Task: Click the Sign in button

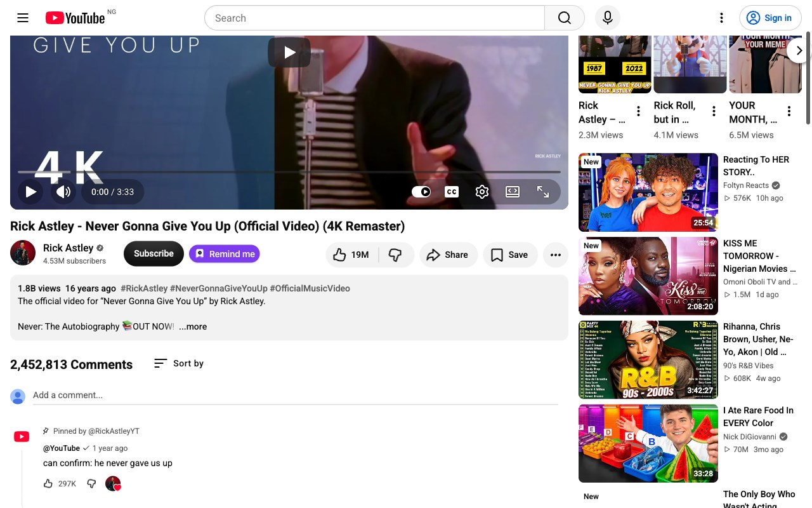Action: [770, 18]
